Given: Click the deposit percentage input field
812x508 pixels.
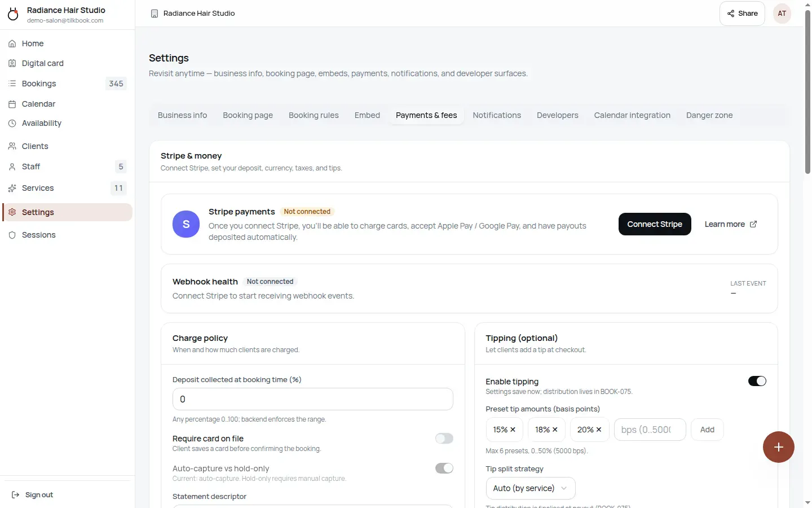Looking at the screenshot, I should (313, 399).
